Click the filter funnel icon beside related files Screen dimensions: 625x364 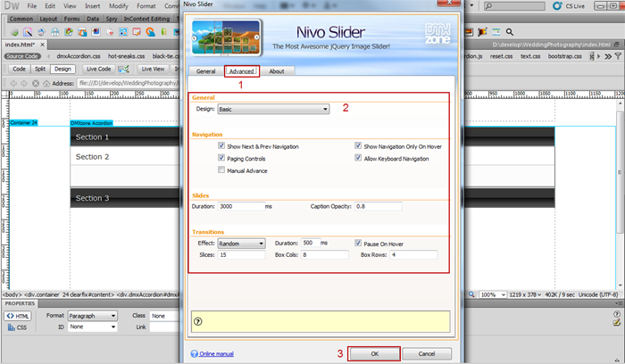(618, 56)
